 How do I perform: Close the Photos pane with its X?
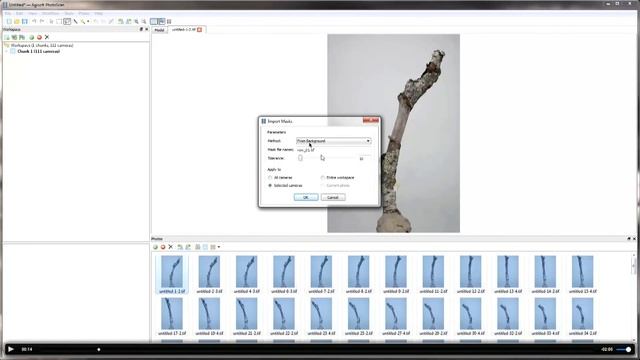pyautogui.click(x=634, y=239)
